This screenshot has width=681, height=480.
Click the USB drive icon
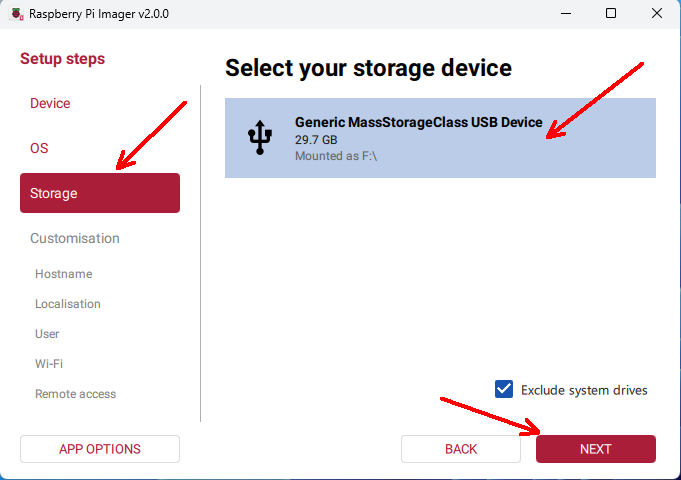[260, 138]
